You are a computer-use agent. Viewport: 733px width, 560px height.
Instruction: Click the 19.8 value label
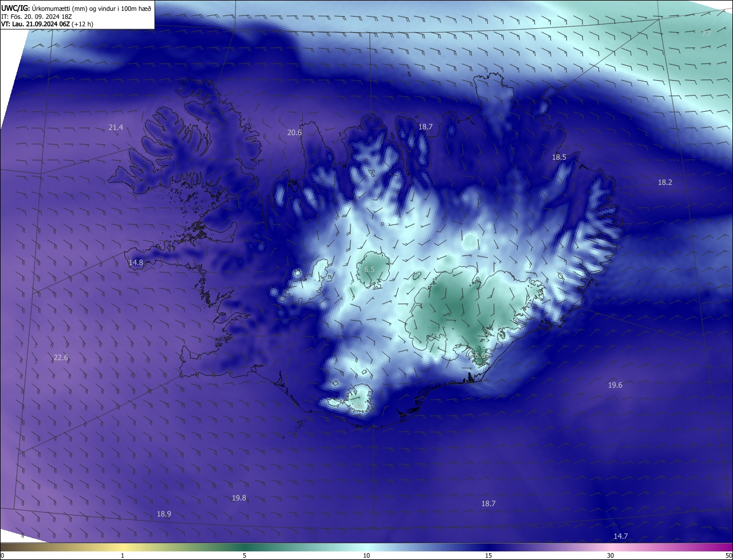[239, 498]
